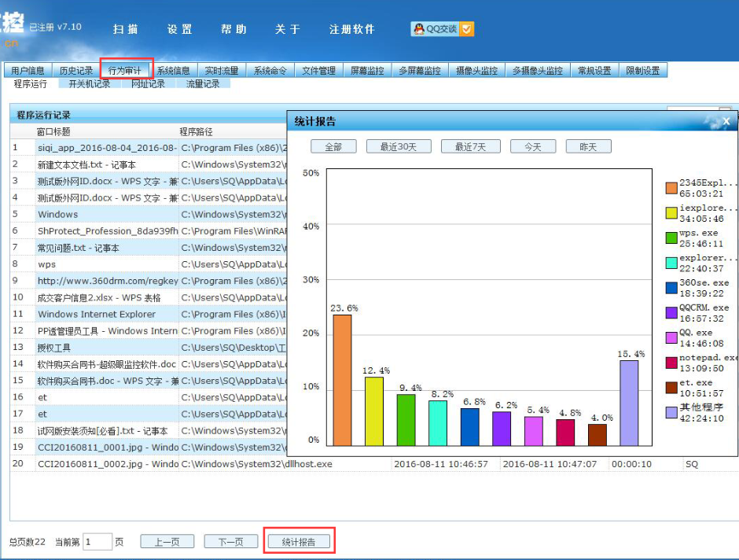Click the blue 360se.exe legend swatch
Image resolution: width=739 pixels, height=560 pixels.
point(671,288)
